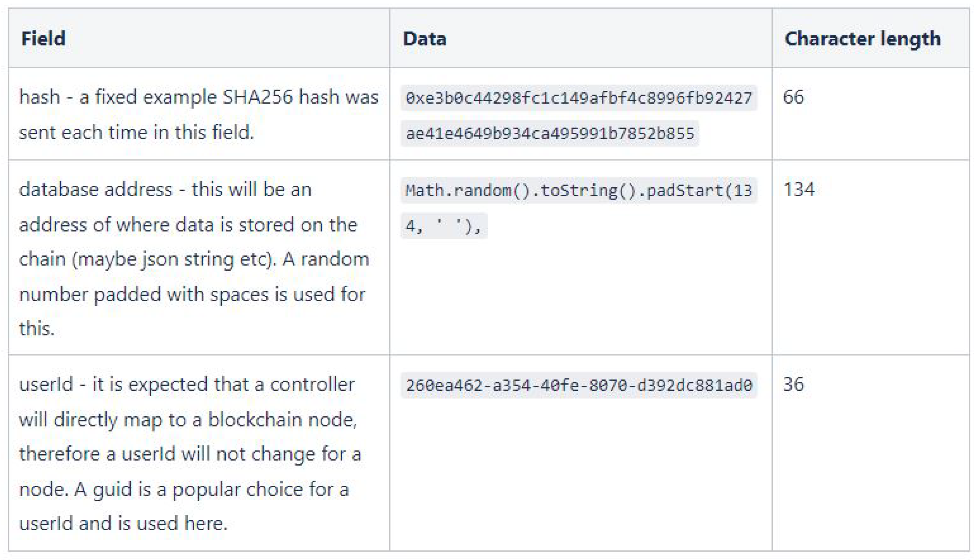Click the code fragment "4, ' '),"
Viewport: 978px width, 560px height.
444,226
